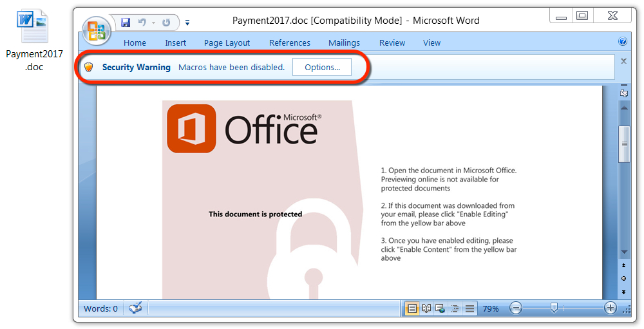Open macro security Options... button

pyautogui.click(x=322, y=68)
